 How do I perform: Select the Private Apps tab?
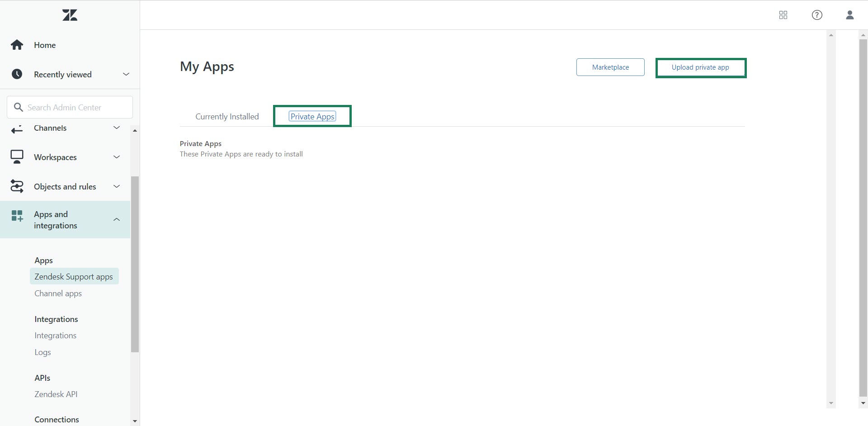[x=312, y=117]
